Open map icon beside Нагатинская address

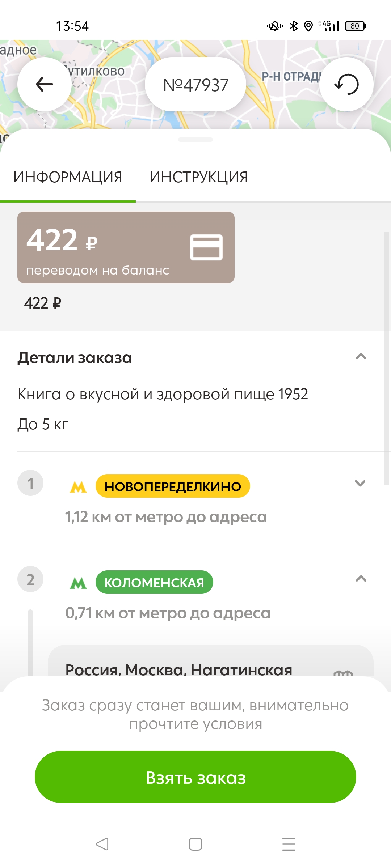click(x=343, y=673)
